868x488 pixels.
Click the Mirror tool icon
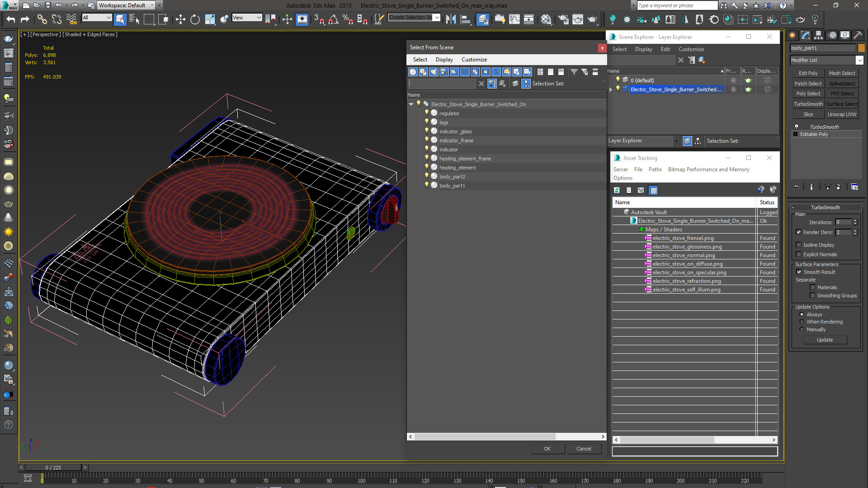click(451, 19)
